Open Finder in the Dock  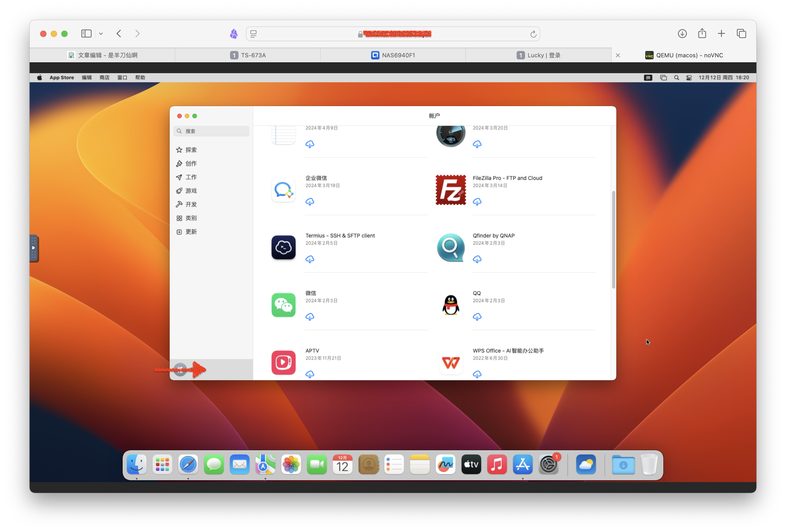(137, 465)
